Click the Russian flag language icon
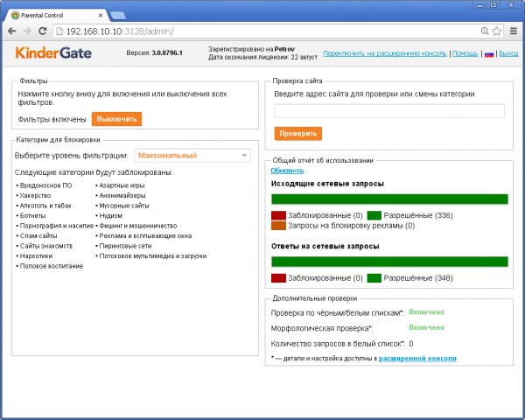This screenshot has width=525, height=420. coord(488,53)
